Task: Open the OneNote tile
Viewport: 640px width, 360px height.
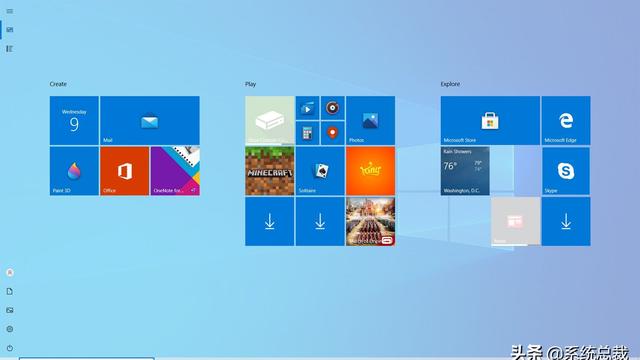Action: click(x=175, y=171)
